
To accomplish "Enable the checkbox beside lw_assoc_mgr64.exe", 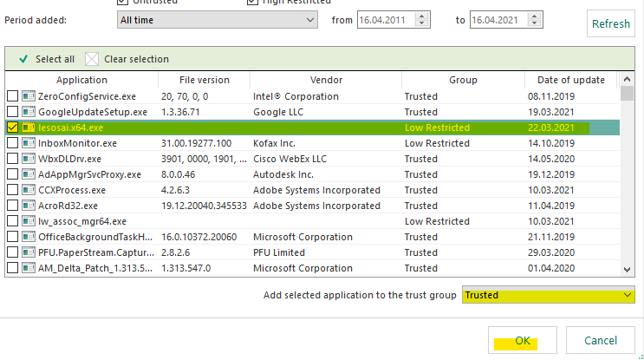I will (12, 221).
